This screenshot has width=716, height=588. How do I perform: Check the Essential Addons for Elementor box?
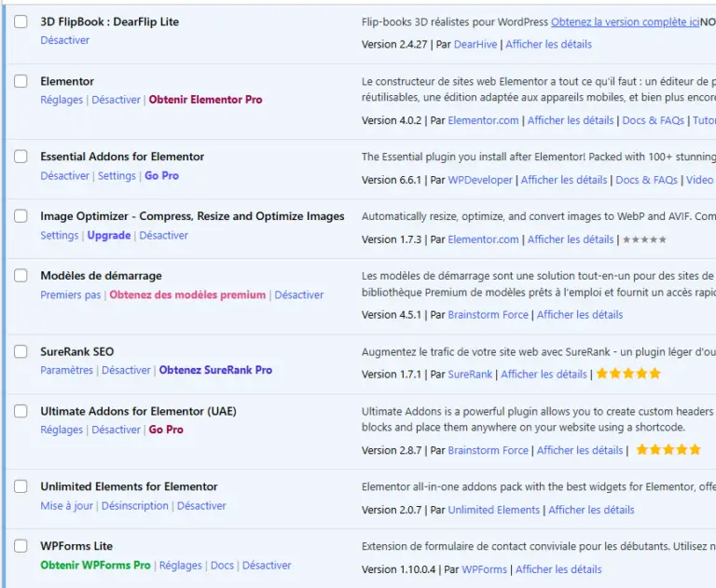click(21, 157)
